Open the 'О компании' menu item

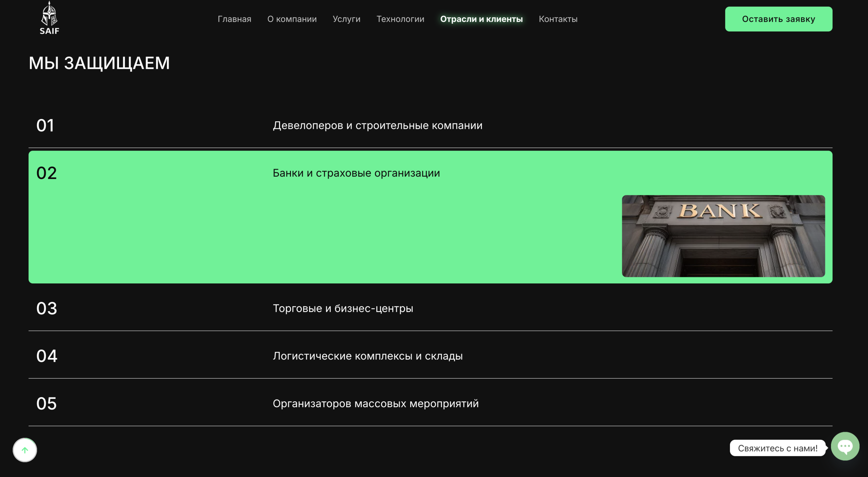coord(292,19)
